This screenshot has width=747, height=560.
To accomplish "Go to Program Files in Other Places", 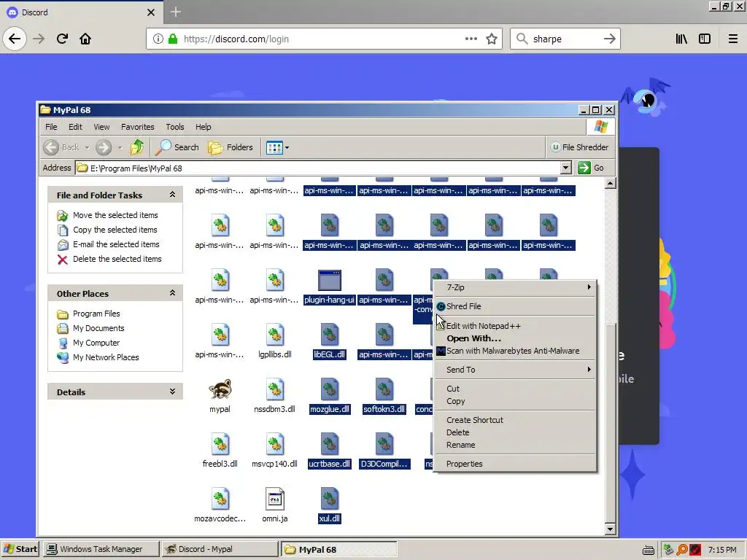I will click(x=96, y=314).
